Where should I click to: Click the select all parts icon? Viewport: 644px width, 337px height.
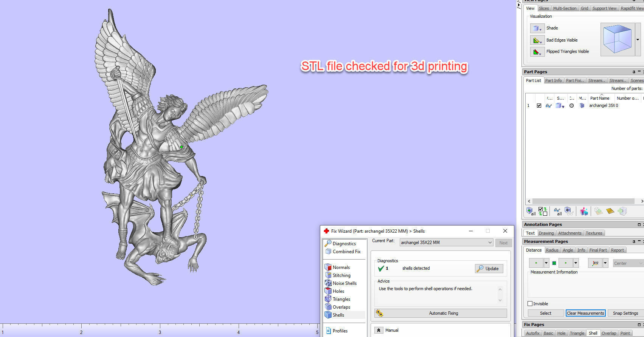[531, 211]
